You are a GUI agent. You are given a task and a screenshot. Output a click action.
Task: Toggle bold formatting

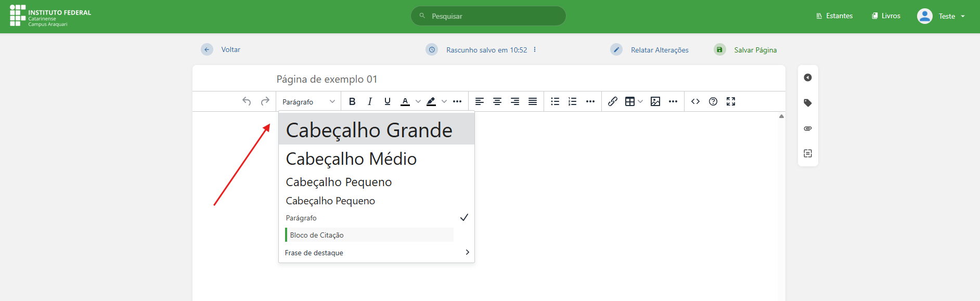(x=352, y=101)
